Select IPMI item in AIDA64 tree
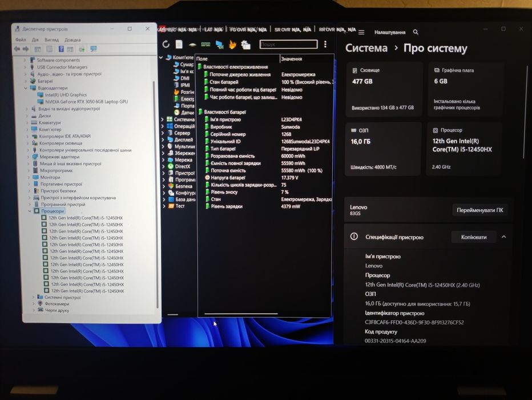Image resolution: width=532 pixels, height=400 pixels. click(x=182, y=85)
